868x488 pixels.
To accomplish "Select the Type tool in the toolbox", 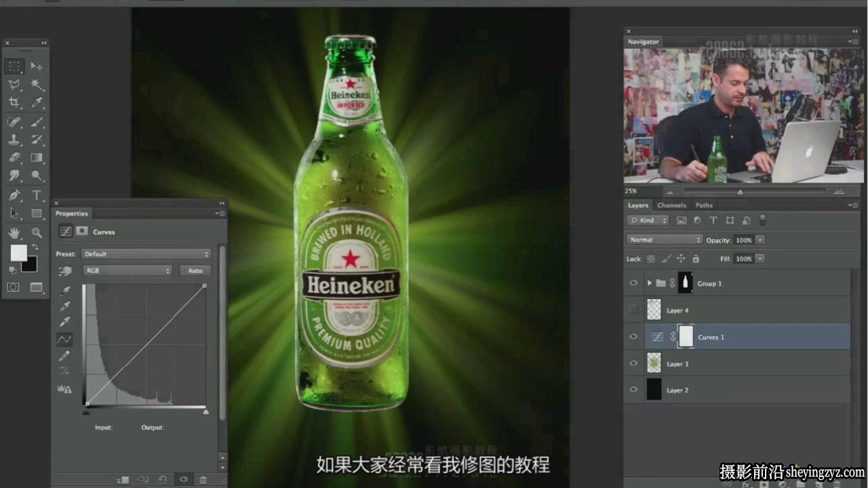I will [x=37, y=195].
